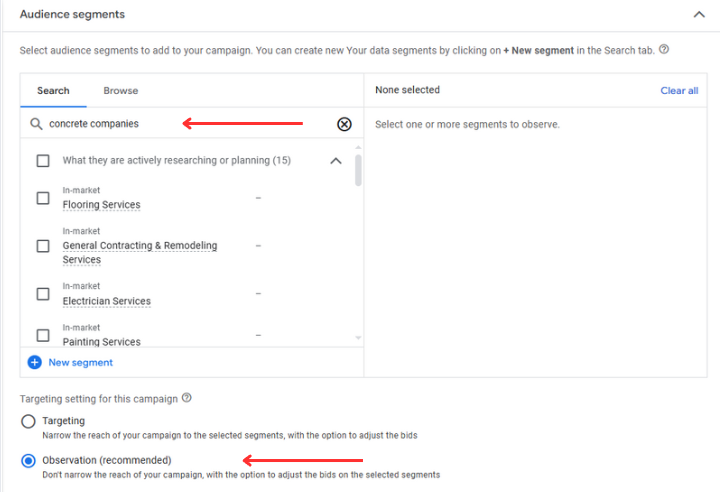Click the Clear all link
720x492 pixels.
679,90
